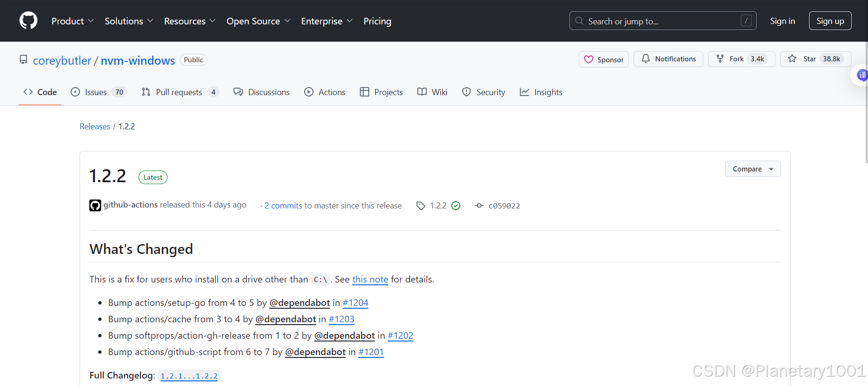Open @dependabot link for github-script bump
Image resolution: width=868 pixels, height=386 pixels.
click(x=315, y=352)
